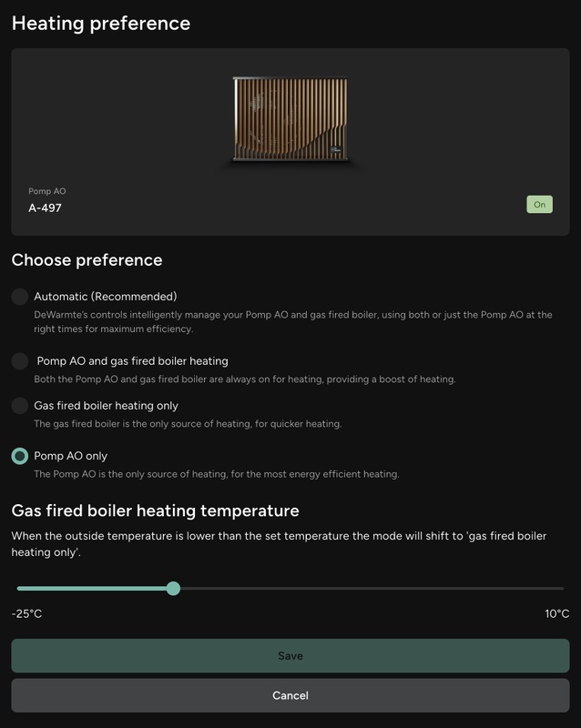Click the 10°C maximum slider label

[557, 614]
